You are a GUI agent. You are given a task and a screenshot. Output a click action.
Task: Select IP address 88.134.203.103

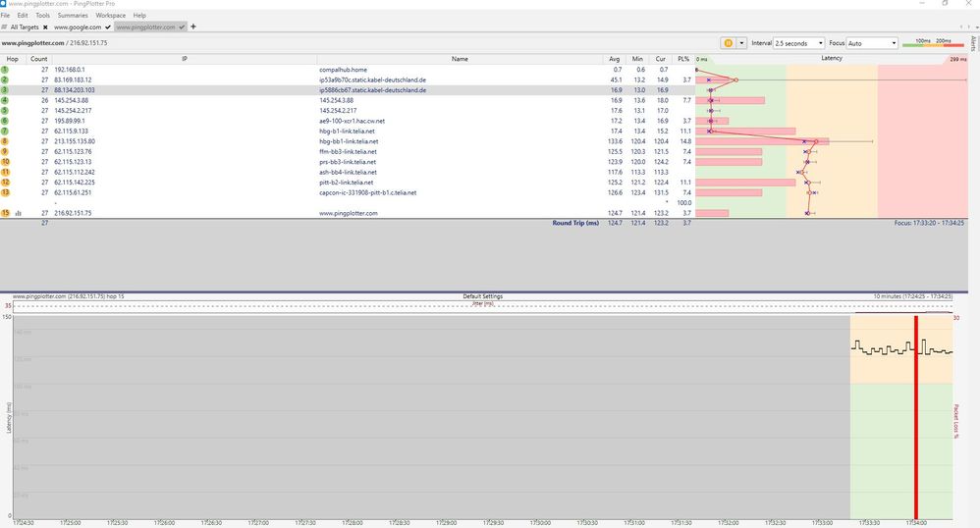pos(75,90)
